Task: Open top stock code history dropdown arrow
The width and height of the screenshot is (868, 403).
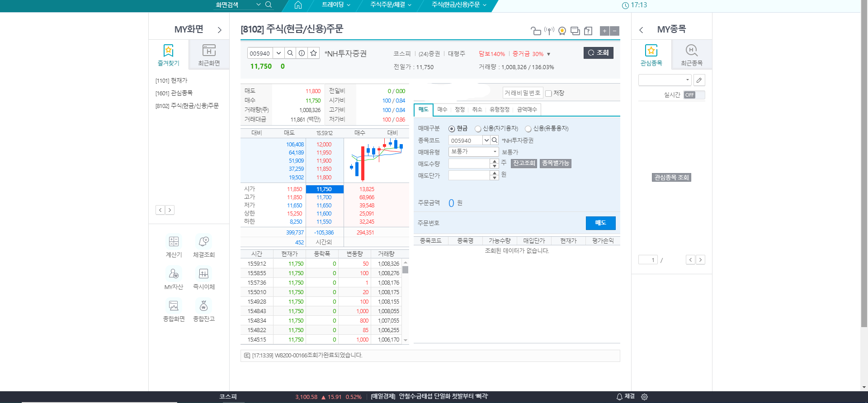Action: pos(279,53)
